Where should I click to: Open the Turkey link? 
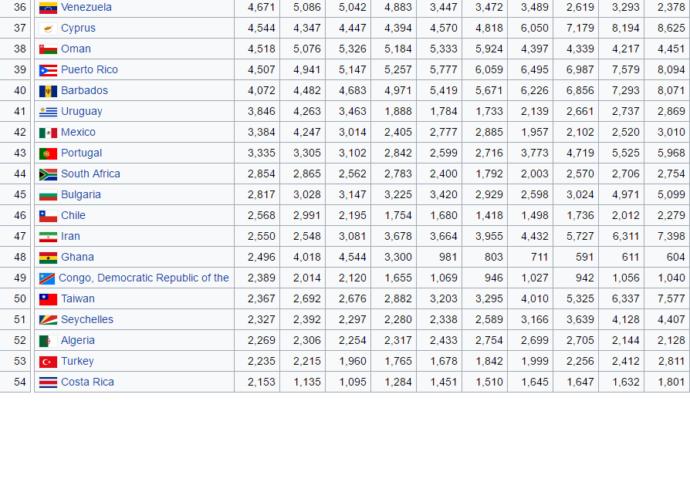pos(77,361)
